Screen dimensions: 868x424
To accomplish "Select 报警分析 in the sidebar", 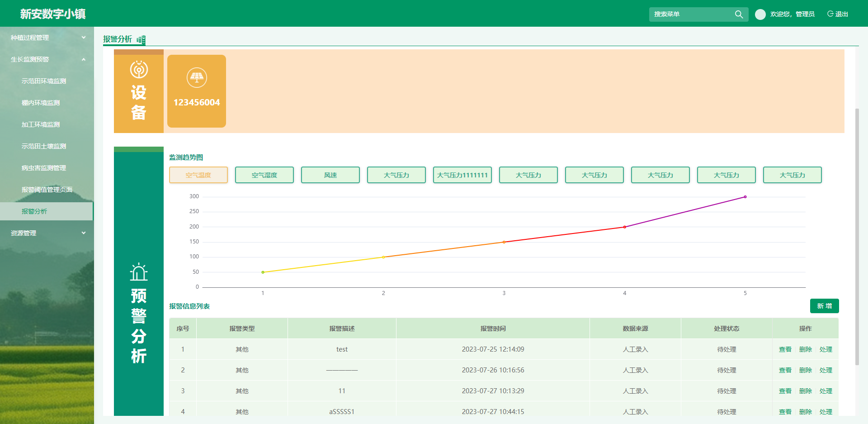I will (x=47, y=211).
